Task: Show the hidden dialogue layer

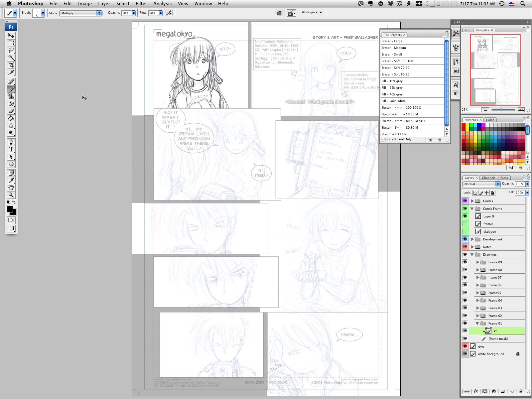Action: coord(465,231)
